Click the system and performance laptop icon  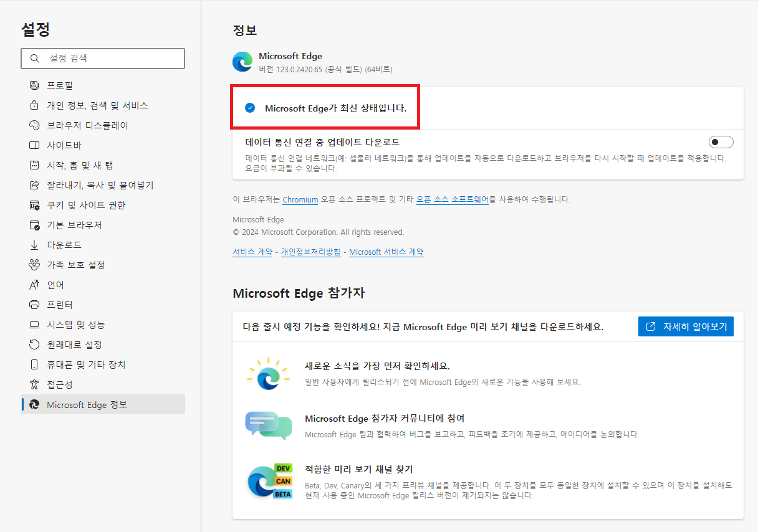tap(34, 325)
